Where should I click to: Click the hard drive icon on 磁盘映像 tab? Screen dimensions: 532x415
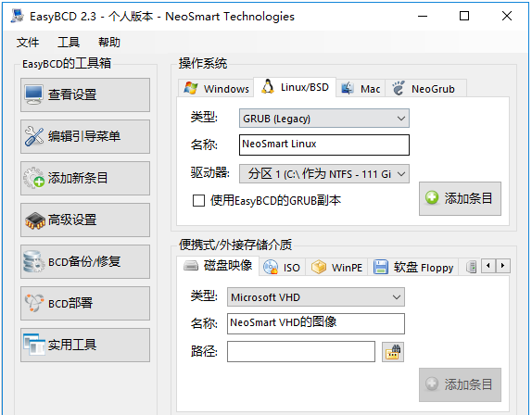click(x=191, y=266)
